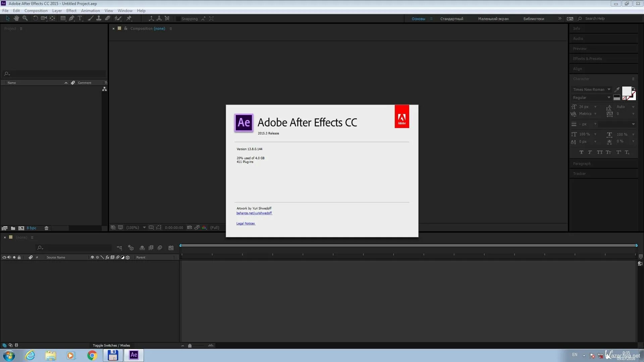This screenshot has height=362, width=644.
Task: Toggle All Caps in Character panel
Action: click(599, 153)
